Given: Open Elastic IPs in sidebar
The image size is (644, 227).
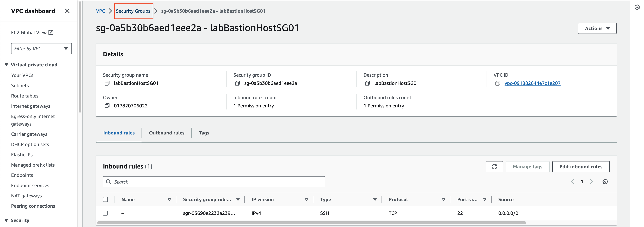Looking at the screenshot, I should (x=22, y=155).
